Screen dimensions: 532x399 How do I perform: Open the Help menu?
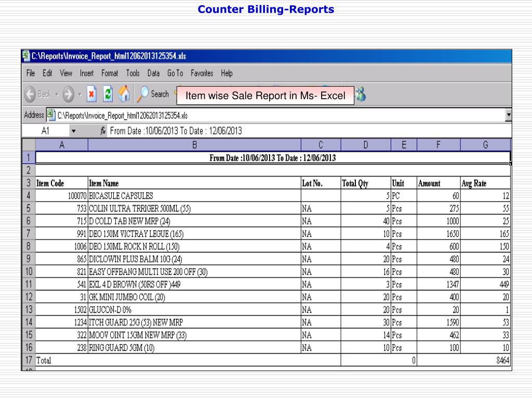click(x=227, y=73)
